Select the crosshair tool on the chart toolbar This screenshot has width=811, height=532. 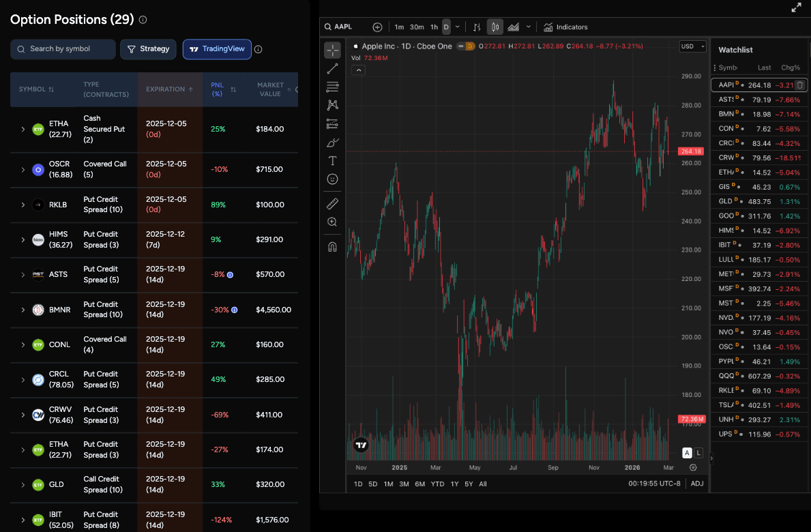(332, 49)
